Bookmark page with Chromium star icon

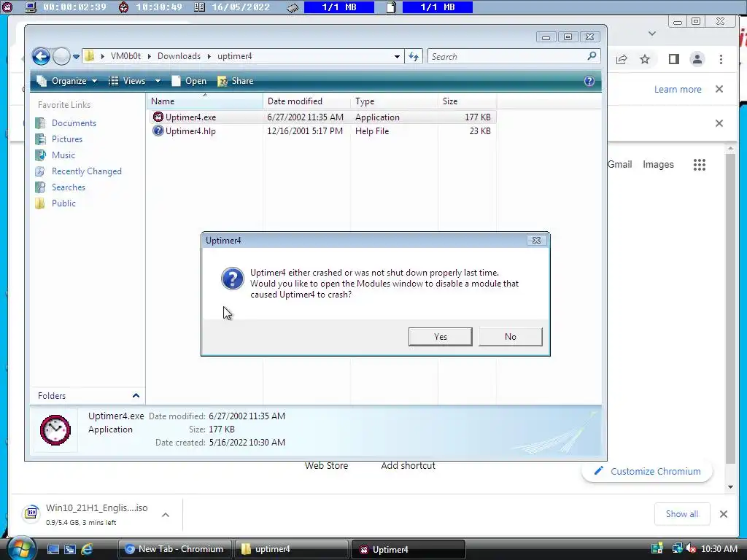tap(645, 60)
